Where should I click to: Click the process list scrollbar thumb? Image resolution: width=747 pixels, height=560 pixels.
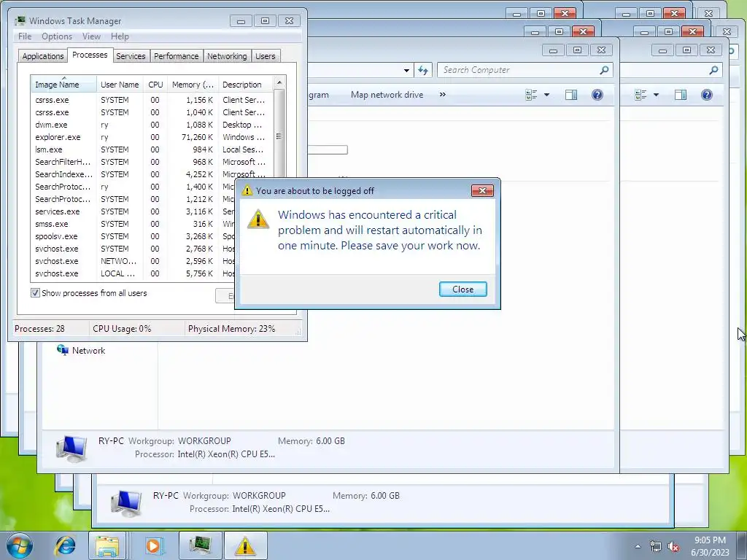coord(279,136)
